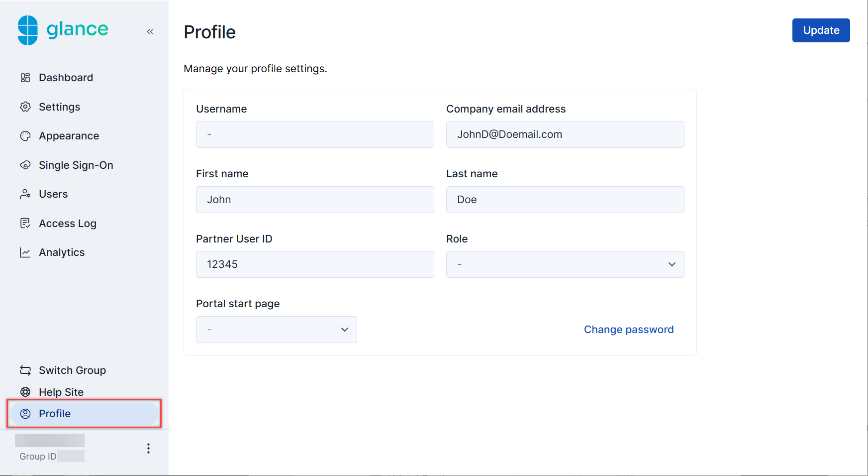
Task: Click the Glance logo icon
Action: pyautogui.click(x=28, y=30)
